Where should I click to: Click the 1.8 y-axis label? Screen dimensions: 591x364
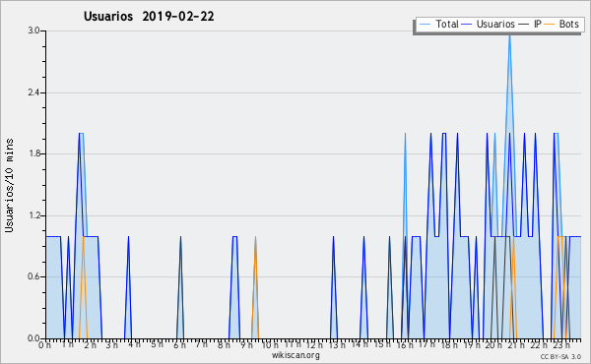pos(33,153)
